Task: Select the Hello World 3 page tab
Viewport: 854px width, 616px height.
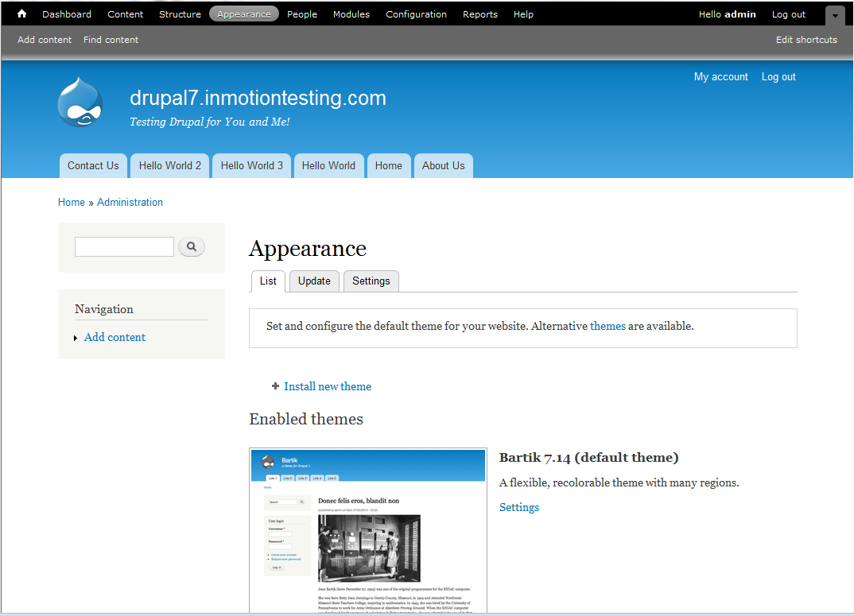Action: pos(251,165)
